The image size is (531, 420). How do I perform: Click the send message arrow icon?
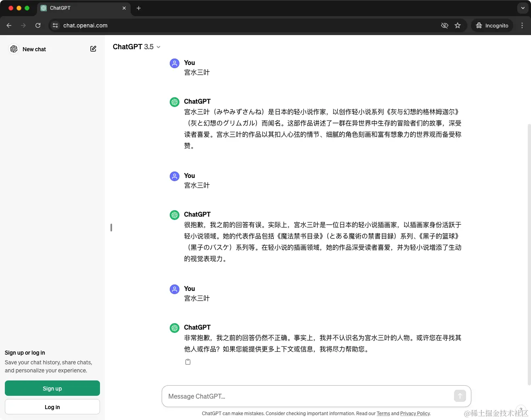point(460,396)
